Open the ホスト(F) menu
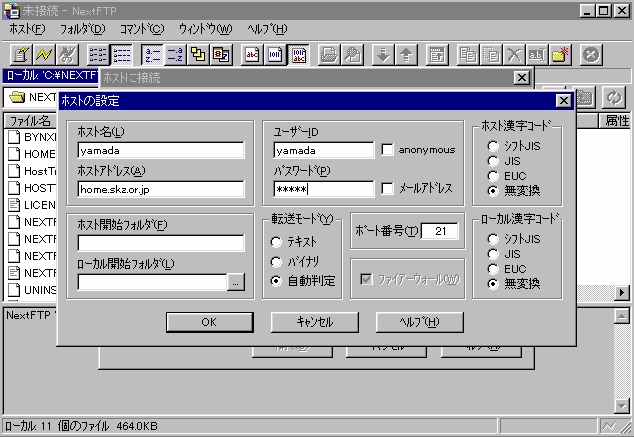Screen dimensions: 634x437 pyautogui.click(x=27, y=29)
